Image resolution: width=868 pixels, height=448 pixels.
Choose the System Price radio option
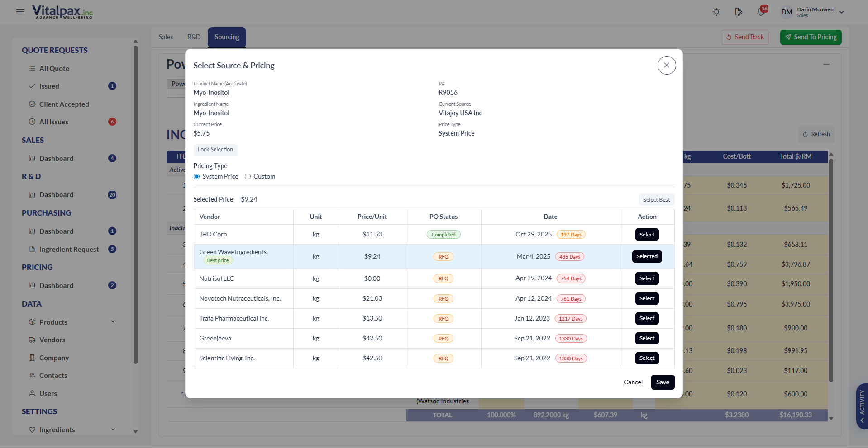click(x=196, y=177)
